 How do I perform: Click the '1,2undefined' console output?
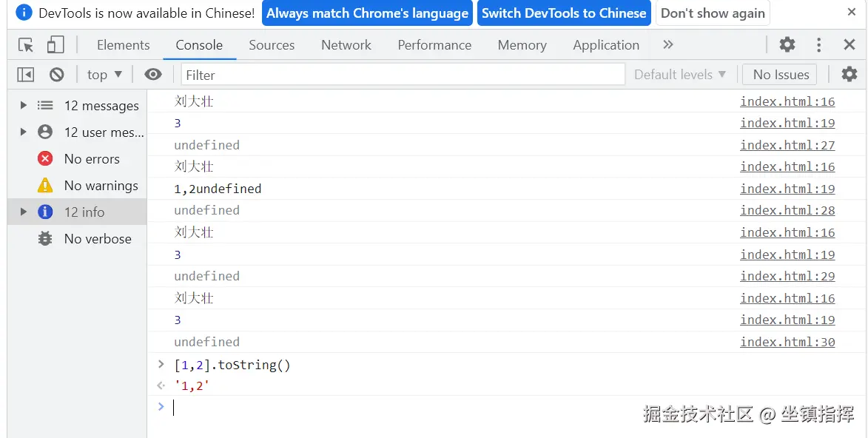[x=218, y=189]
